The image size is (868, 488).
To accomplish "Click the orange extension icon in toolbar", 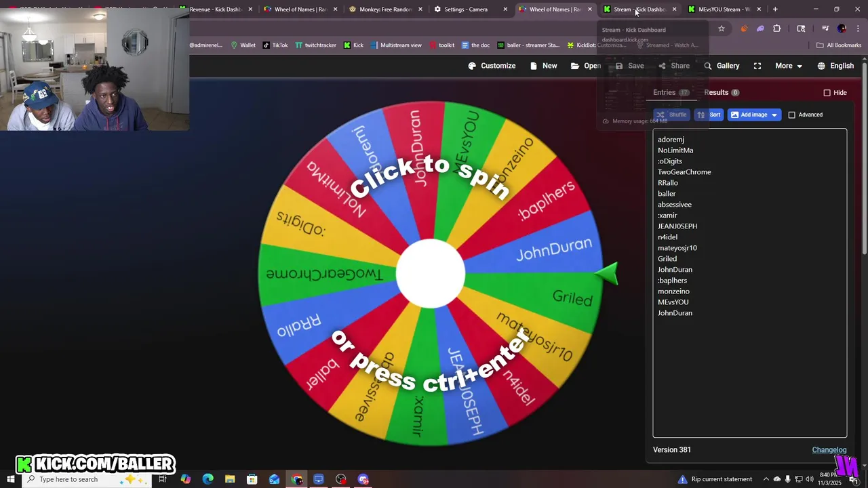I will pos(744,28).
